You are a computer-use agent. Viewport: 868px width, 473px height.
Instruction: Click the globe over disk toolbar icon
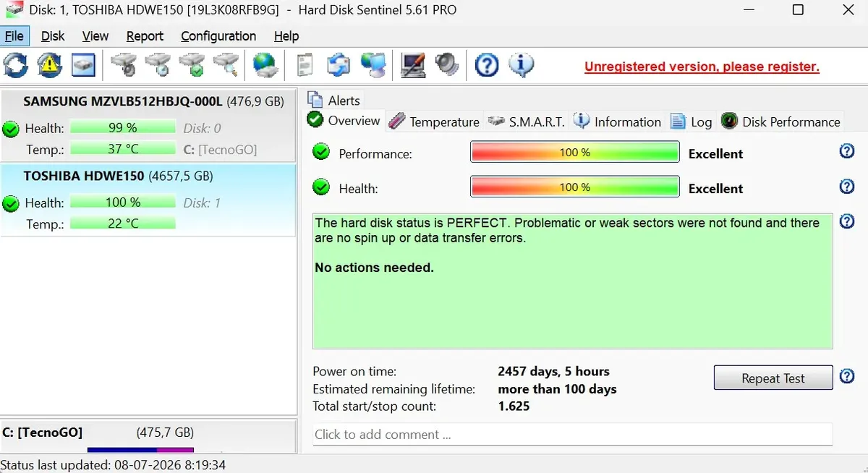tap(265, 66)
